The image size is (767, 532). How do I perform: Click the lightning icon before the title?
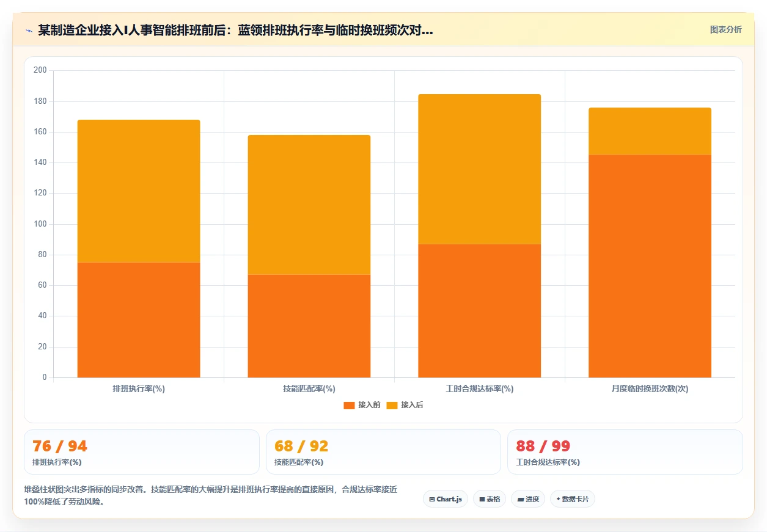pyautogui.click(x=29, y=31)
